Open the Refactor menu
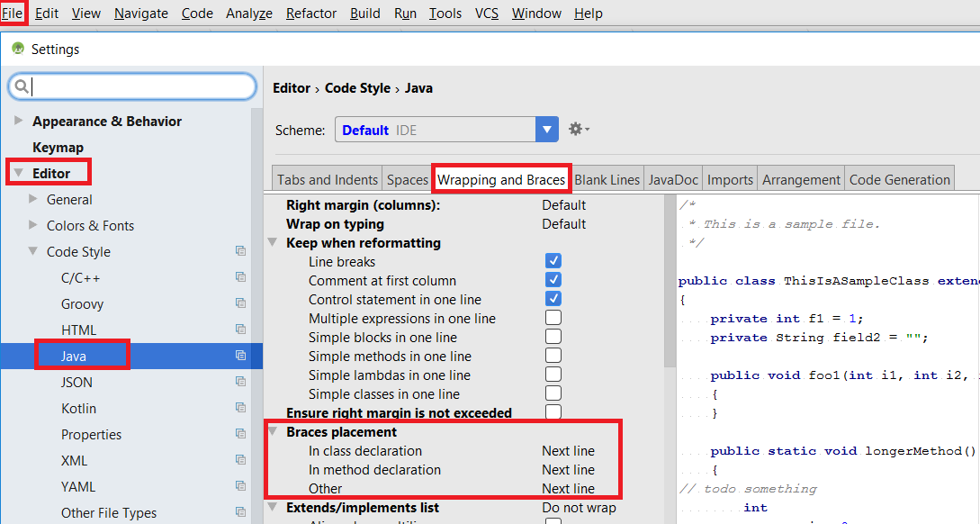 click(311, 14)
